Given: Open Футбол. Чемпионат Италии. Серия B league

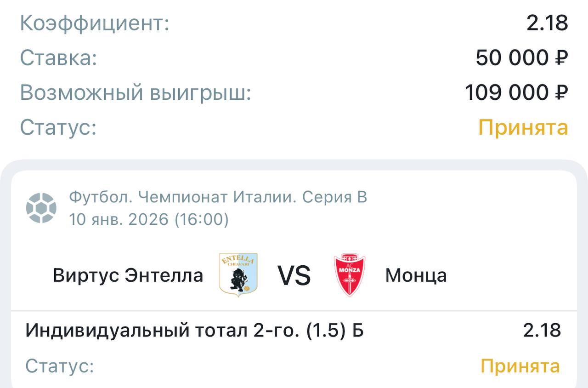Looking at the screenshot, I should [x=218, y=197].
